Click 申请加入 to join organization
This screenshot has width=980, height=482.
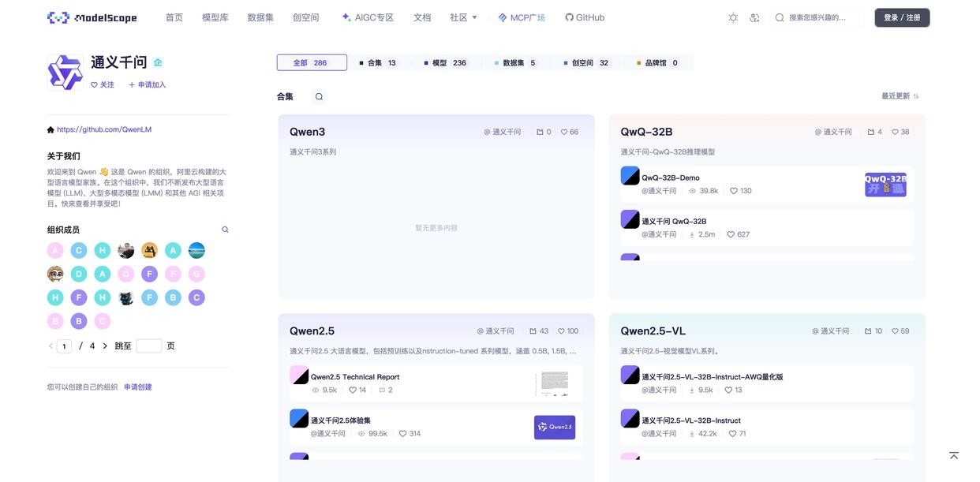(x=147, y=84)
